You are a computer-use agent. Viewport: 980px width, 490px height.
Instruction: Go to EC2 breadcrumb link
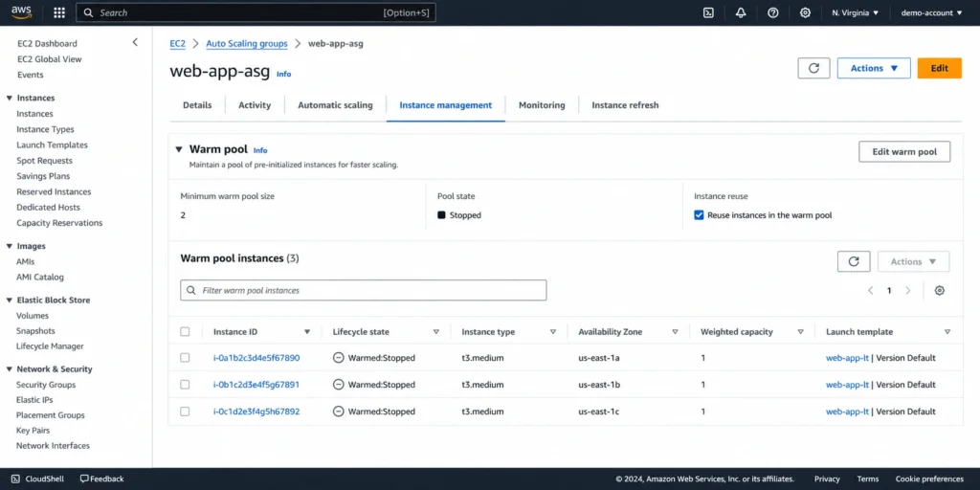click(x=177, y=44)
